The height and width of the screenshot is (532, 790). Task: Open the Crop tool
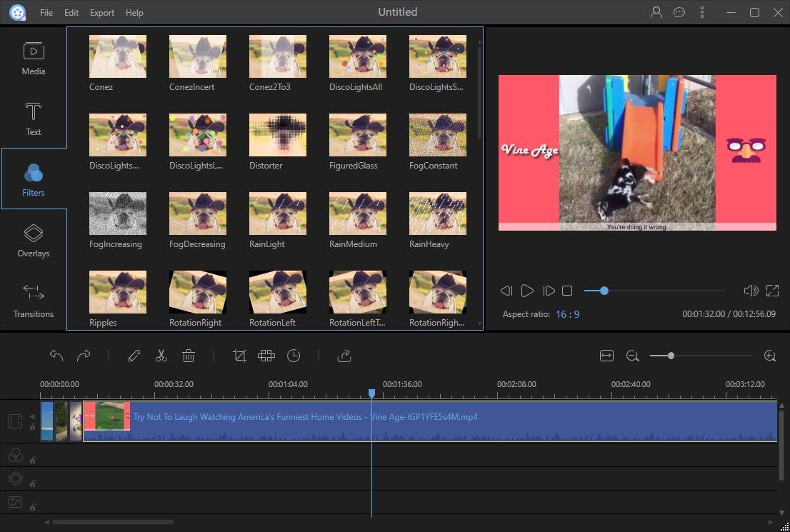[239, 356]
